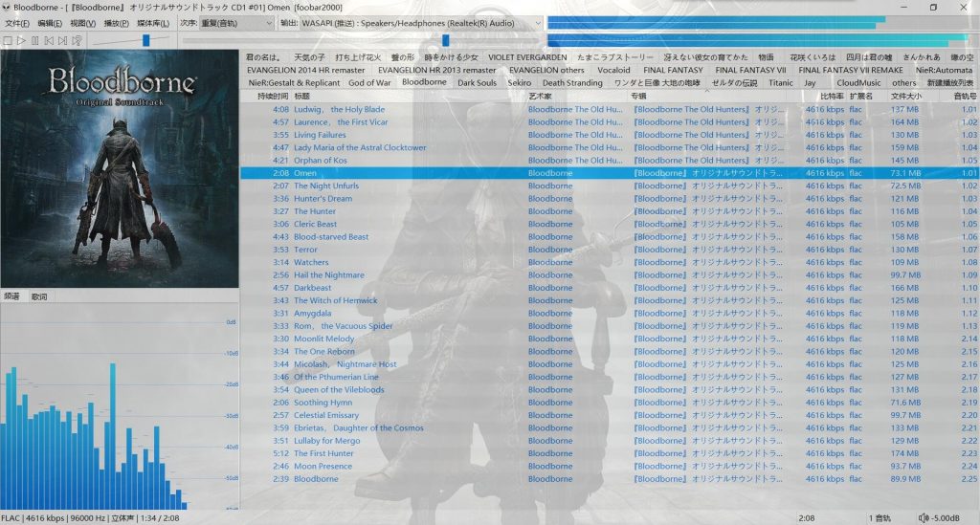The image size is (980, 525).
Task: Select the VIOLET EVERGARDEN playlist tab
Action: coord(527,56)
